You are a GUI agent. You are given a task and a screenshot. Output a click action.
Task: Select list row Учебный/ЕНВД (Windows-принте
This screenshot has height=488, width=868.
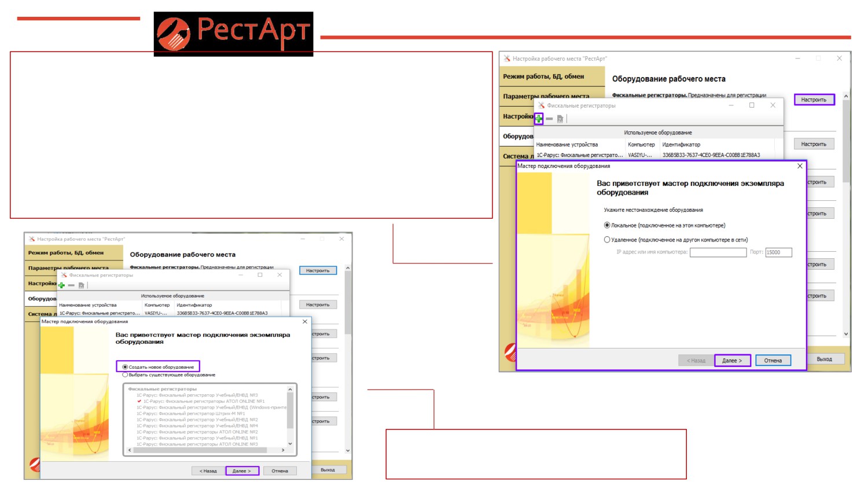tap(211, 408)
